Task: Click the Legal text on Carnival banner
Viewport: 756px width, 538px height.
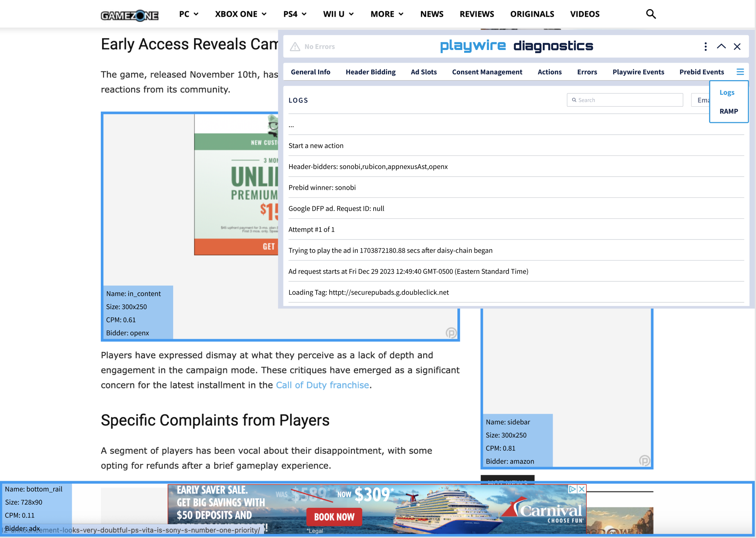Action: coord(316,531)
